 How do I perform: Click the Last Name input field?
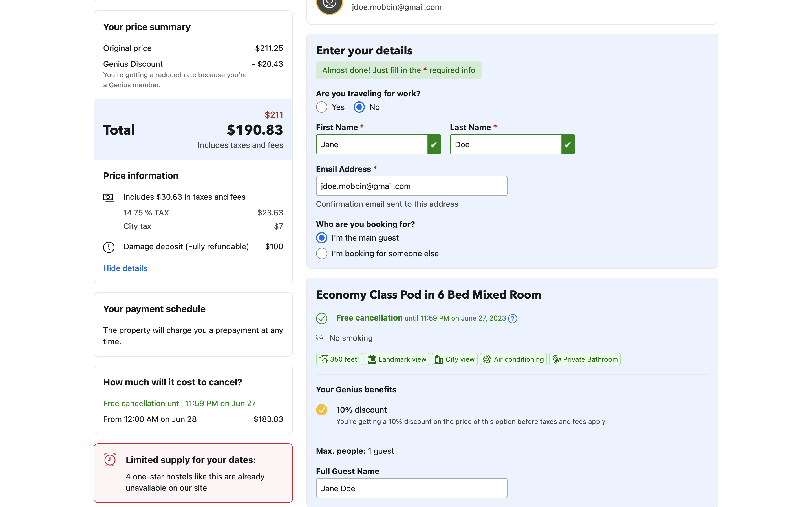[x=505, y=144]
